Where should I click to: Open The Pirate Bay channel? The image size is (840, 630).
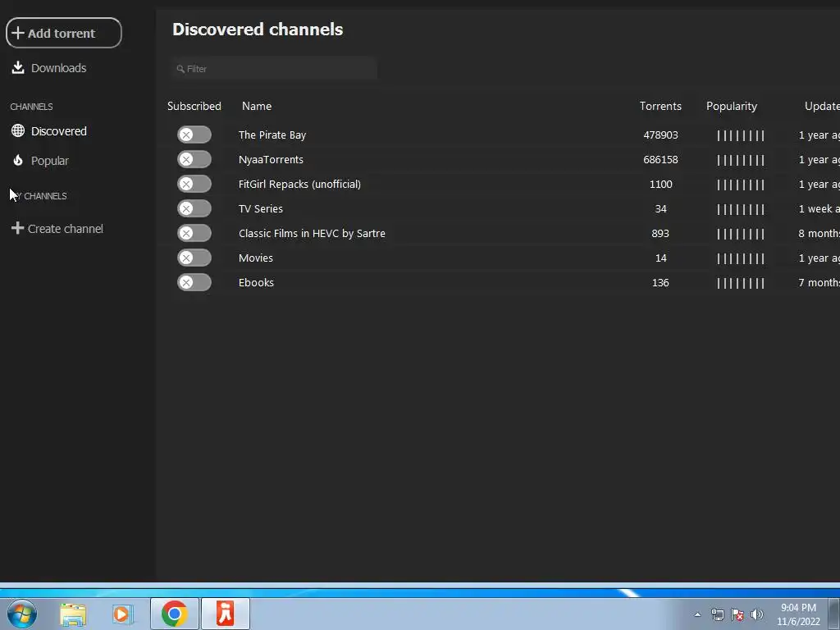(x=272, y=135)
